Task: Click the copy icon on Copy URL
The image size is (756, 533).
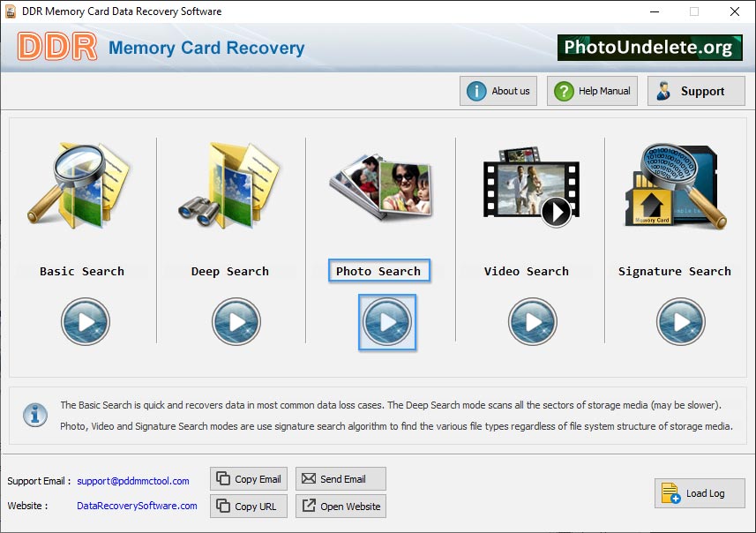Action: [x=223, y=506]
